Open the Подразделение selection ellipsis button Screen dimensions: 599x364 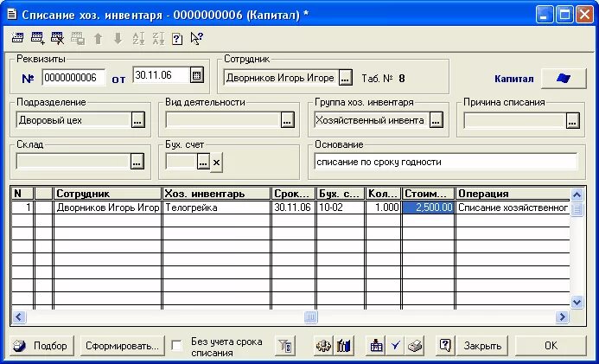137,120
